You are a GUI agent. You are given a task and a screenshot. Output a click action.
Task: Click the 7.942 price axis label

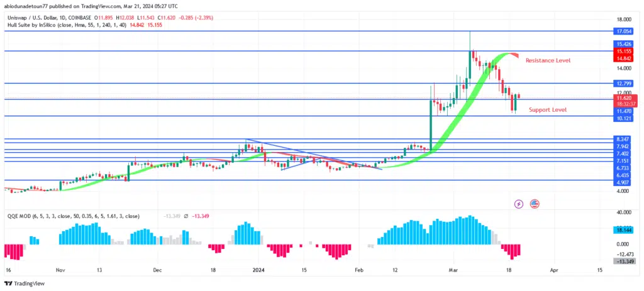625,146
